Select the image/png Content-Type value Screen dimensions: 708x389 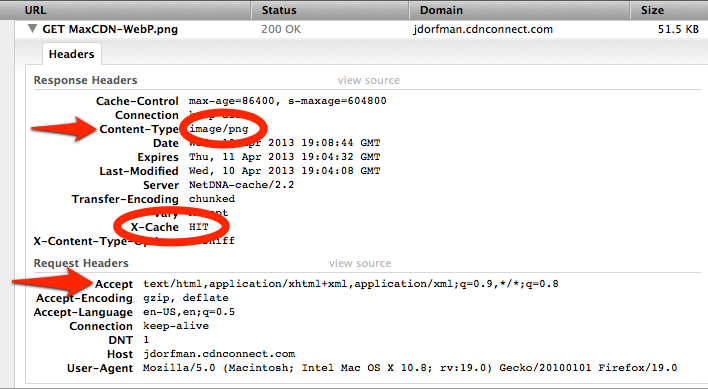[219, 129]
